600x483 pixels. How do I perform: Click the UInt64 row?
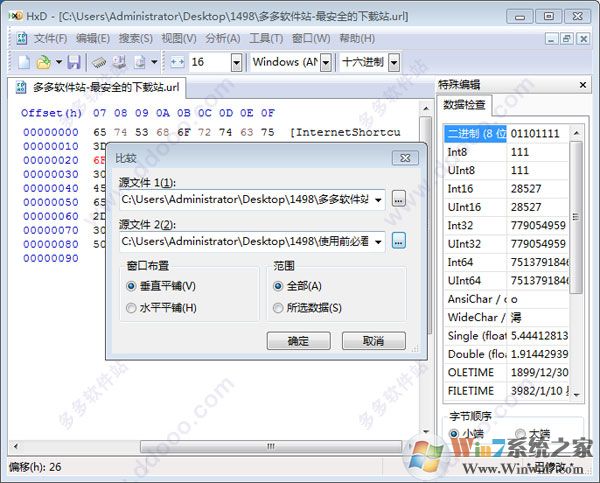click(x=506, y=281)
